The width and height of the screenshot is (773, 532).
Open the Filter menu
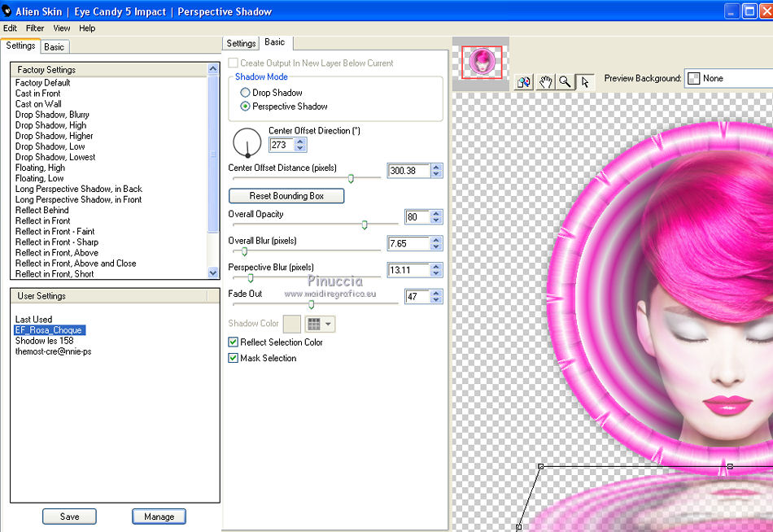click(35, 28)
